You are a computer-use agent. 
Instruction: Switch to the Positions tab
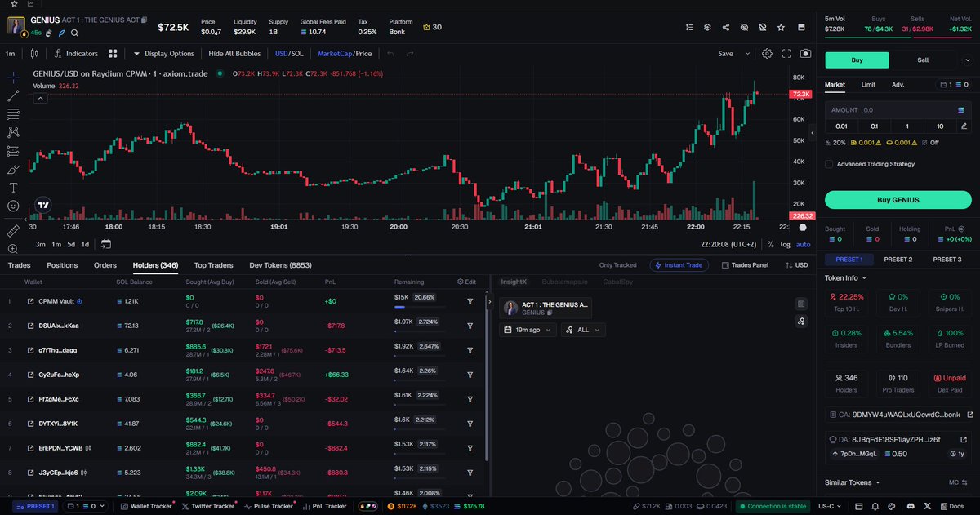point(62,265)
